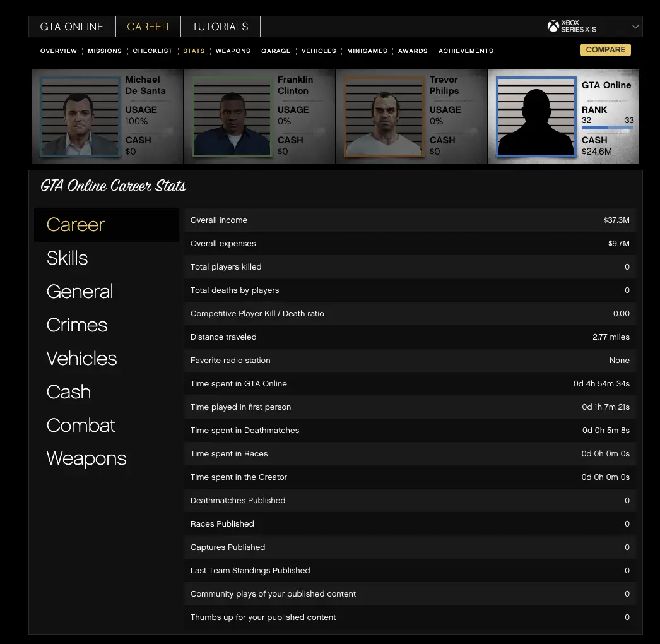Open the General stats category

[80, 292]
